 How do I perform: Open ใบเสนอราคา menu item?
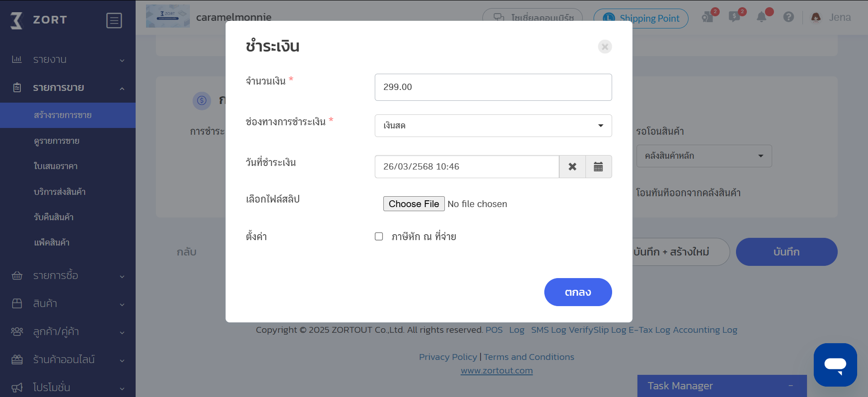click(56, 166)
